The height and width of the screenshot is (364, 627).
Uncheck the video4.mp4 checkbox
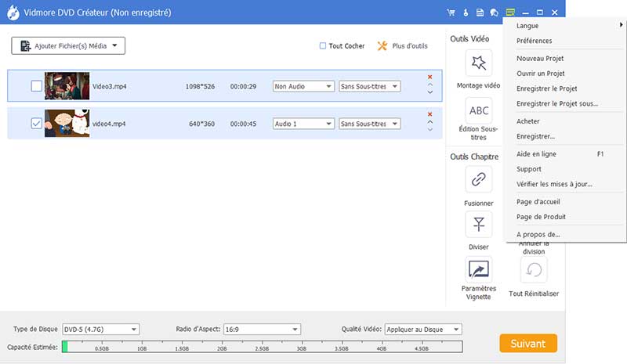(x=36, y=124)
